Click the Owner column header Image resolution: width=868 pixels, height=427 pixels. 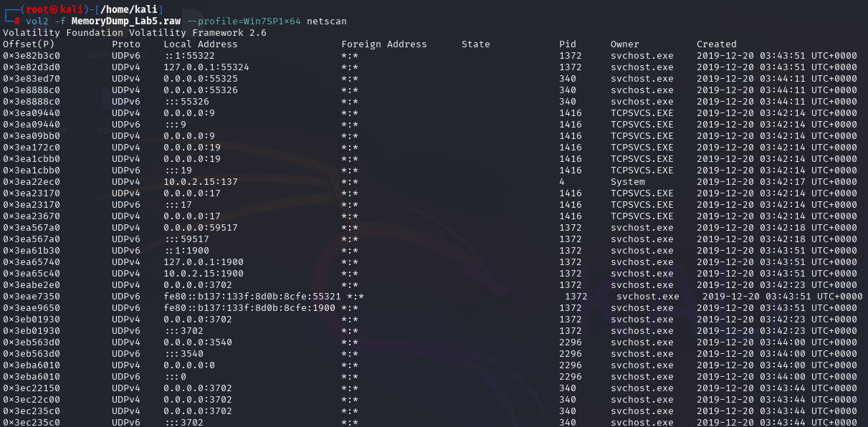click(624, 44)
